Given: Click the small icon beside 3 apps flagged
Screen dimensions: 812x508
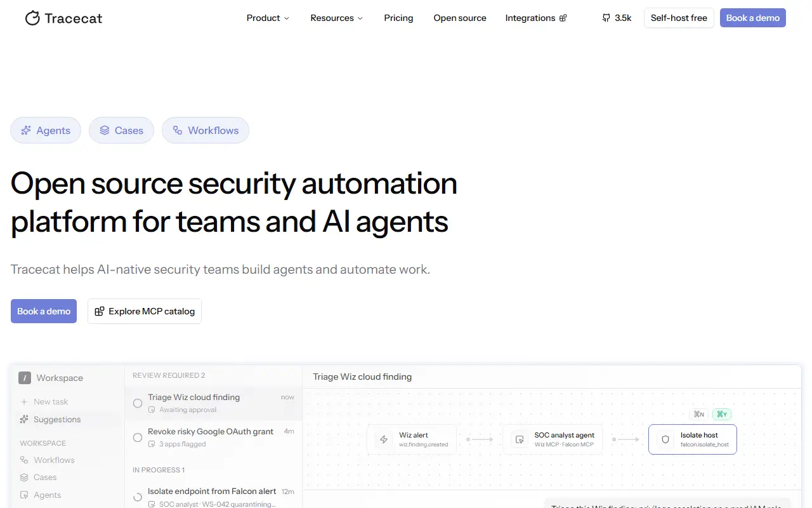Looking at the screenshot, I should click(152, 444).
